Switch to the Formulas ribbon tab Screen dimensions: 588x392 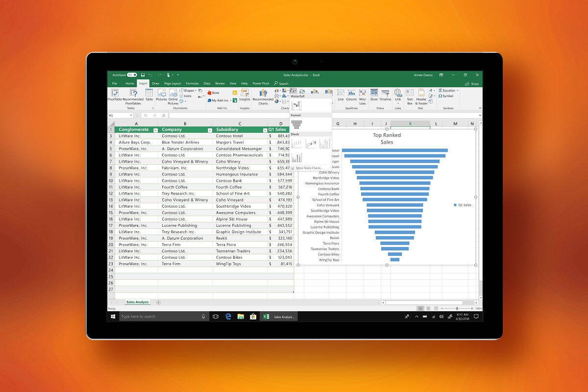(191, 83)
